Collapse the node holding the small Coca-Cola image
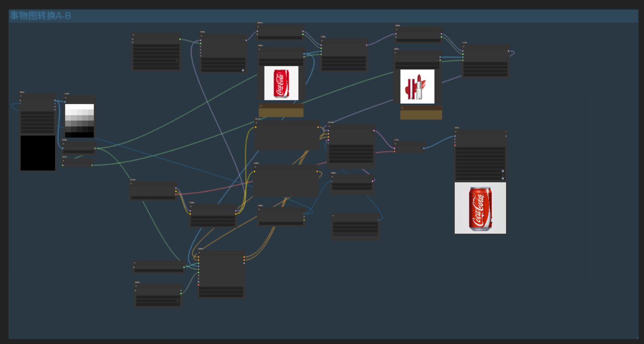The width and height of the screenshot is (644, 344). point(260,49)
